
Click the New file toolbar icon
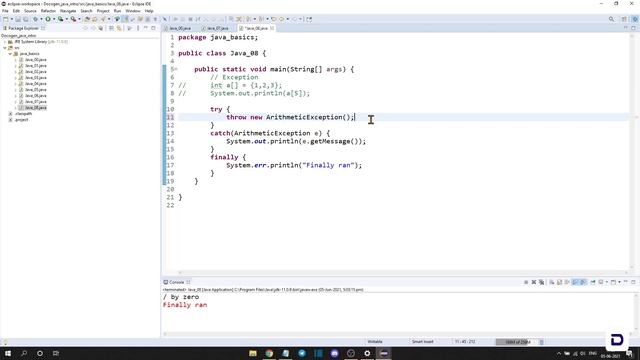[x=5, y=19]
